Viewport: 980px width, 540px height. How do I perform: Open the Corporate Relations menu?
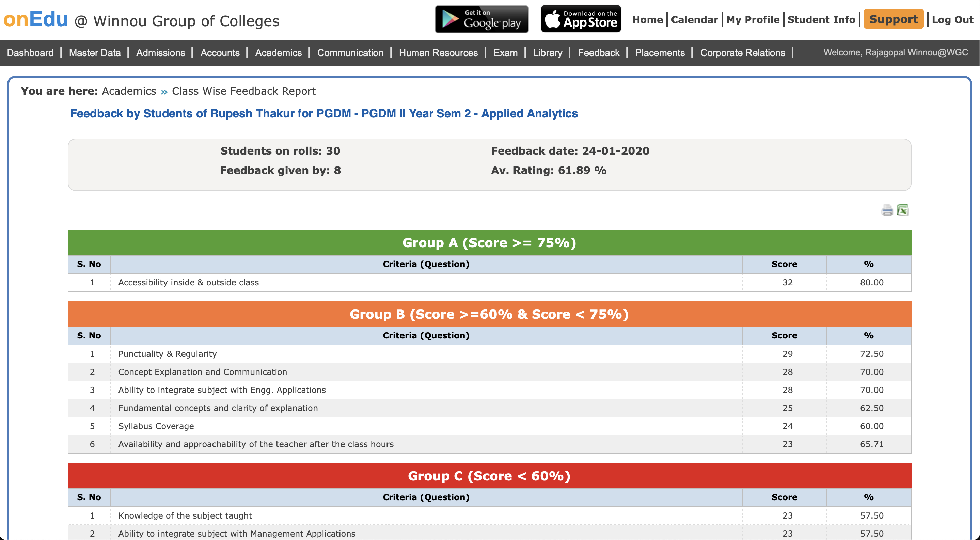click(x=742, y=53)
